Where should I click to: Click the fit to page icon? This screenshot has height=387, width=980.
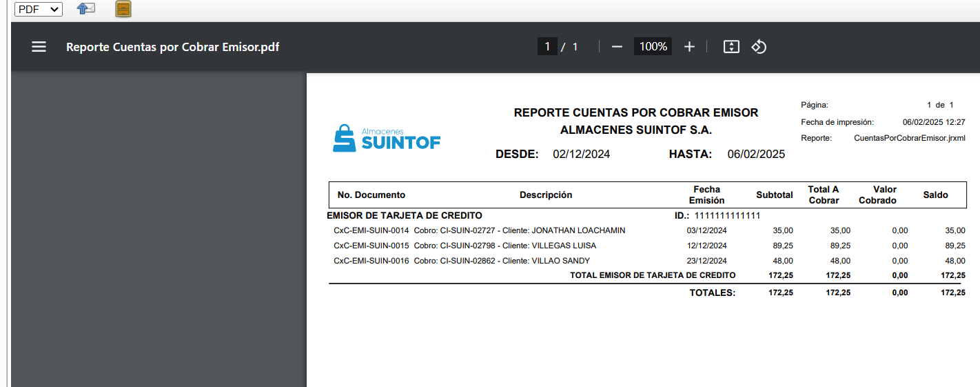pyautogui.click(x=731, y=47)
